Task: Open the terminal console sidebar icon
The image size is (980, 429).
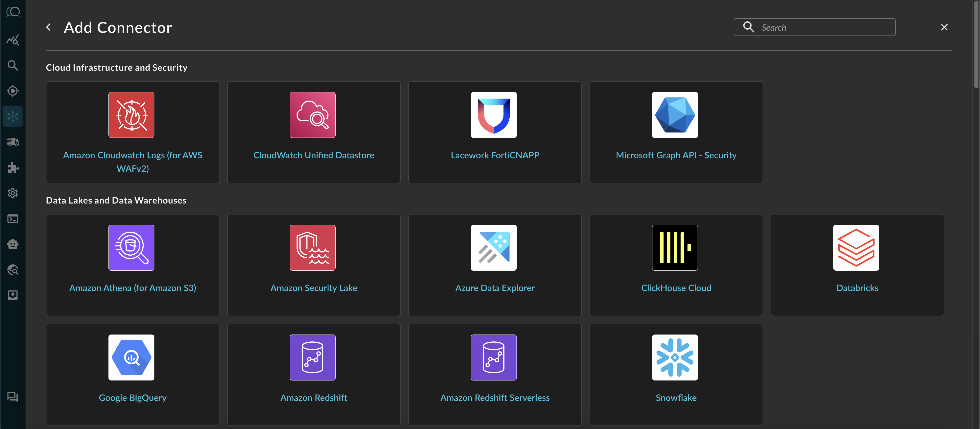Action: (13, 219)
